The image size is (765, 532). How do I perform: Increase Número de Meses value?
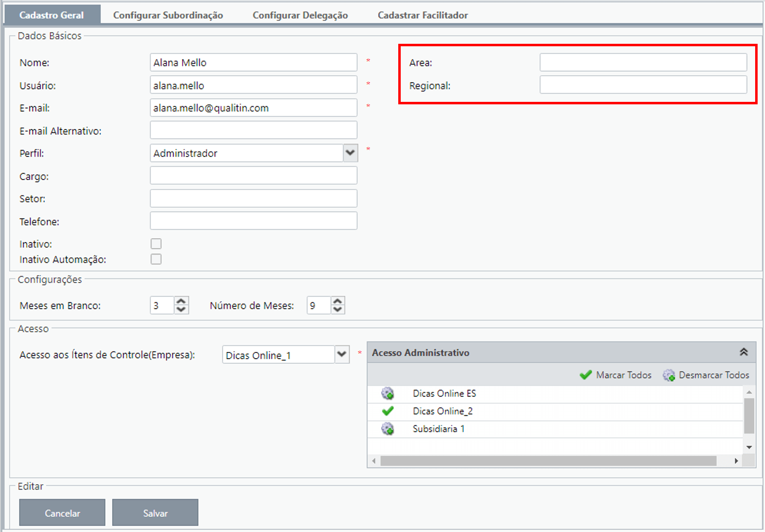[338, 301]
